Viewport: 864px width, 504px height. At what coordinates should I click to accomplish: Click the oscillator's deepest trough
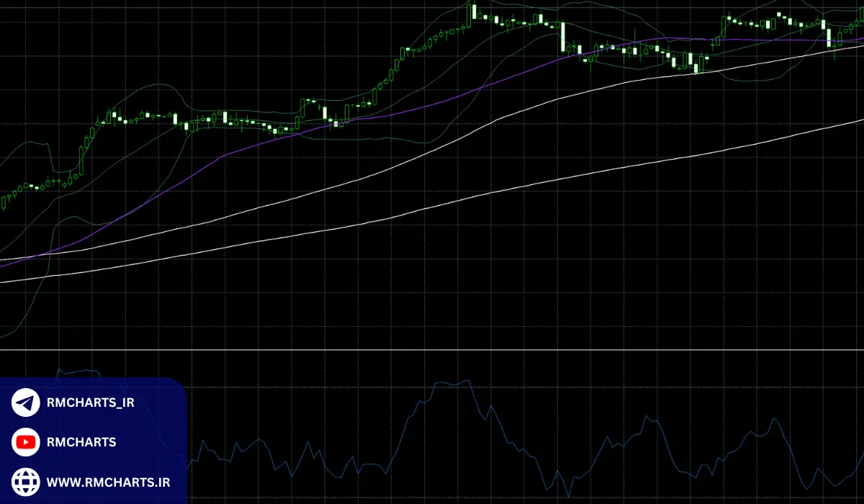pyautogui.click(x=567, y=495)
